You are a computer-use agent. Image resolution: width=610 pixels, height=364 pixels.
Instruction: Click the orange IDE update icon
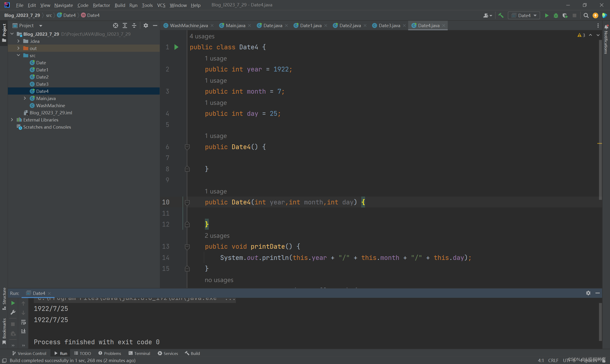[x=595, y=15]
